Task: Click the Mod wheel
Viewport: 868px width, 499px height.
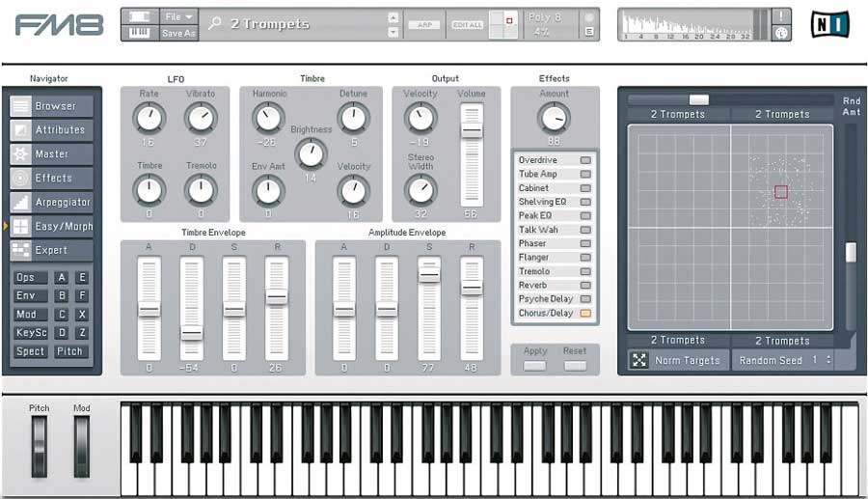Action: click(81, 446)
